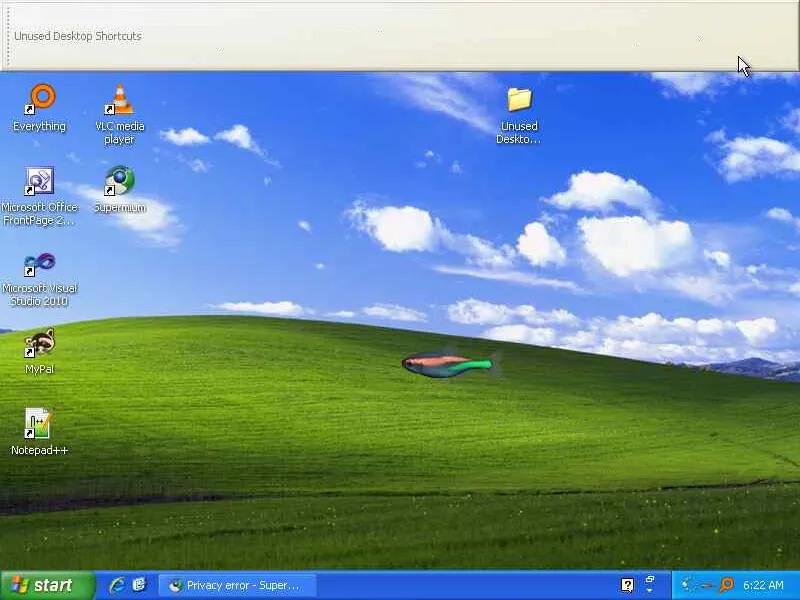Select the Supermium browser shortcut
Viewport: 800px width, 600px height.
[x=120, y=189]
